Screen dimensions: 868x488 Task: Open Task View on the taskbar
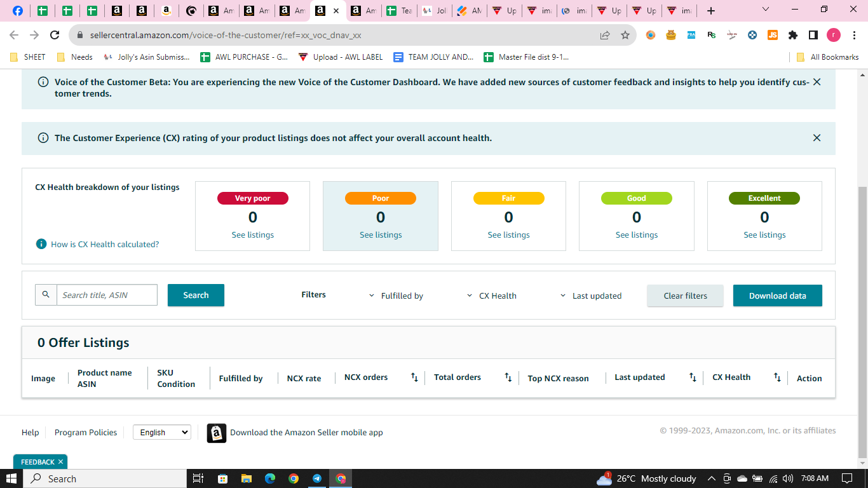pyautogui.click(x=198, y=478)
